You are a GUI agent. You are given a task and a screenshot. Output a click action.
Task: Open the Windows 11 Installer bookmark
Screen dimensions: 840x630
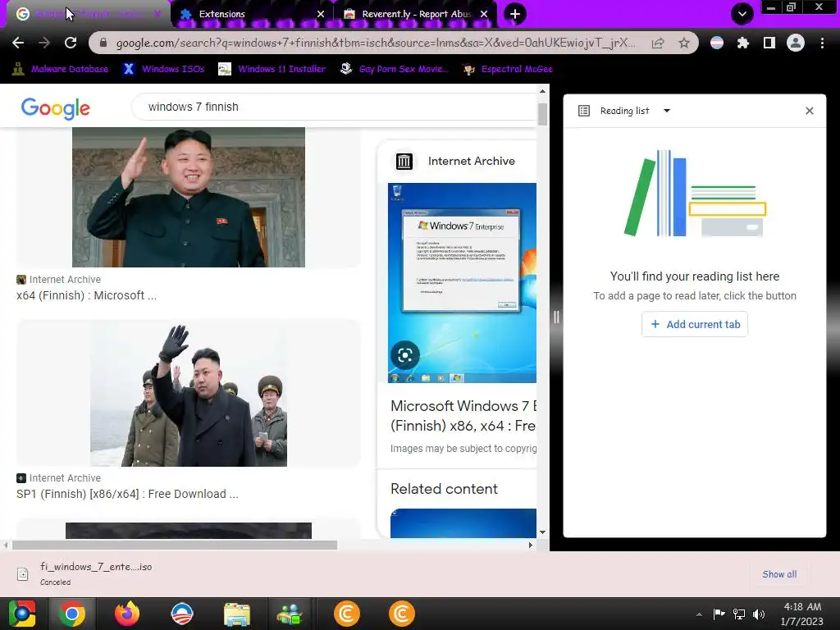coord(272,69)
